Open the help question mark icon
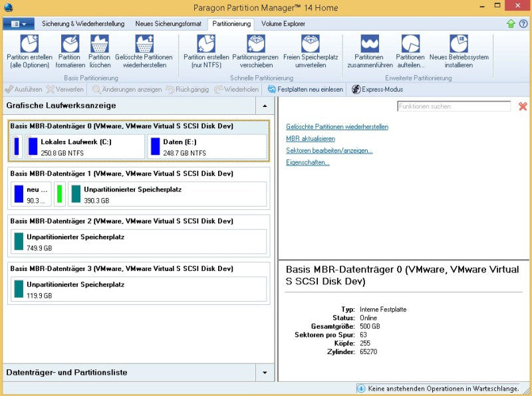This screenshot has width=532, height=396. pos(523,24)
